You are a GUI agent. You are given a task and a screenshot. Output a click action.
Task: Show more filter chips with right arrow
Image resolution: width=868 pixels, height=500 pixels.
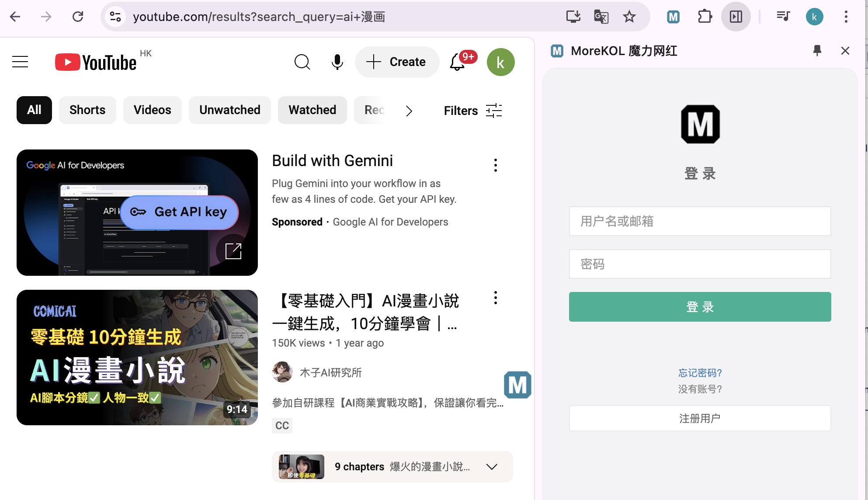(x=409, y=111)
